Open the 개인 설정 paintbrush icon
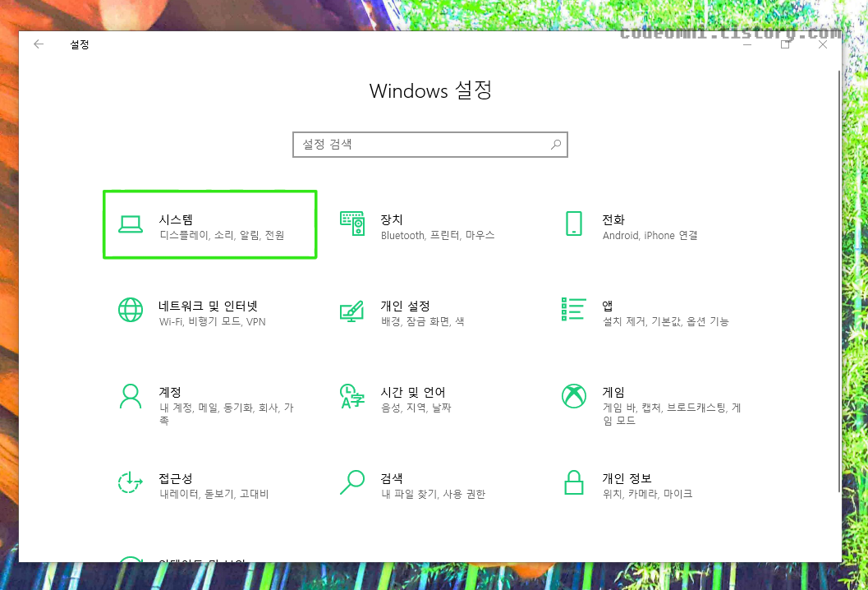868x590 pixels. (x=352, y=311)
